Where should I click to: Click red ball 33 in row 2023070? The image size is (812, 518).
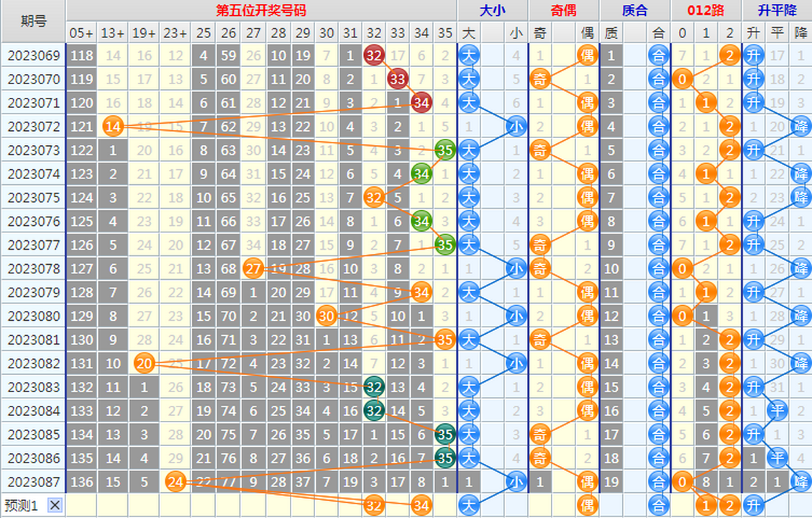point(397,79)
